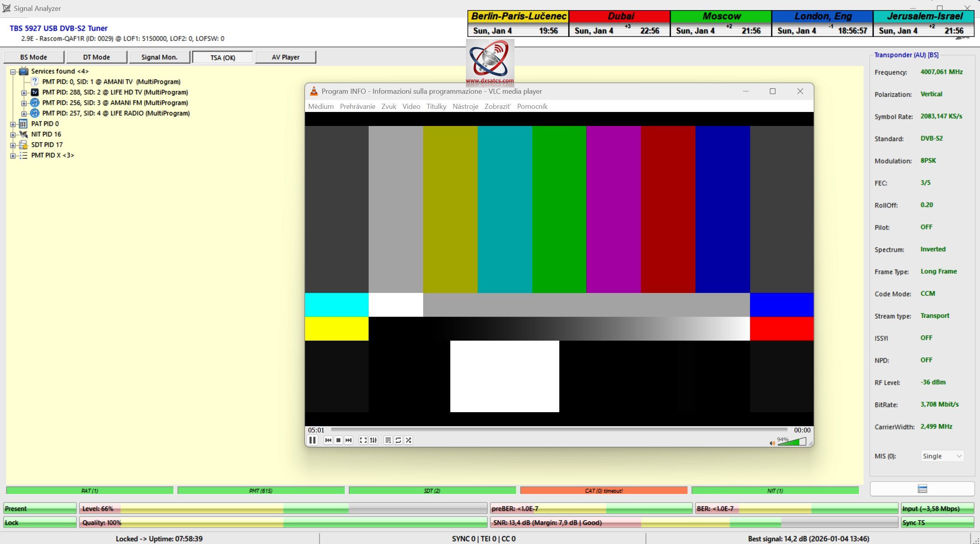Open VLC extended settings (equalizer icon)
Screen dimensions: 980x544
(x=373, y=440)
